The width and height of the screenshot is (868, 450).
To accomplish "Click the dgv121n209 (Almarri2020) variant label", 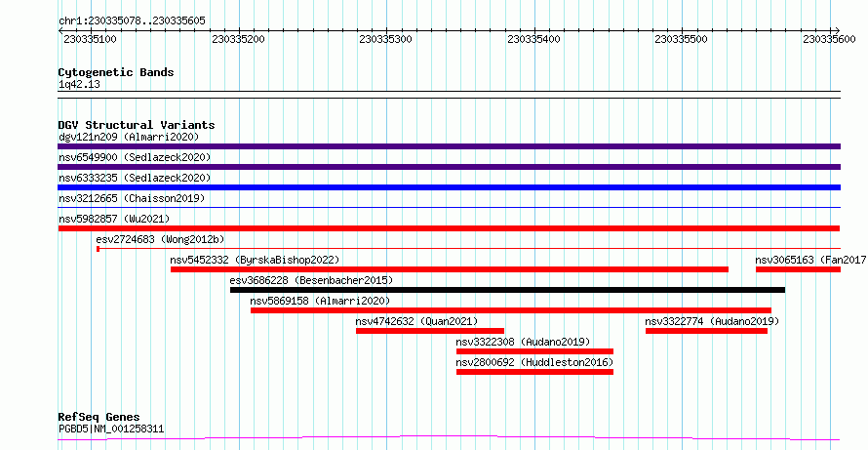I will point(129,137).
